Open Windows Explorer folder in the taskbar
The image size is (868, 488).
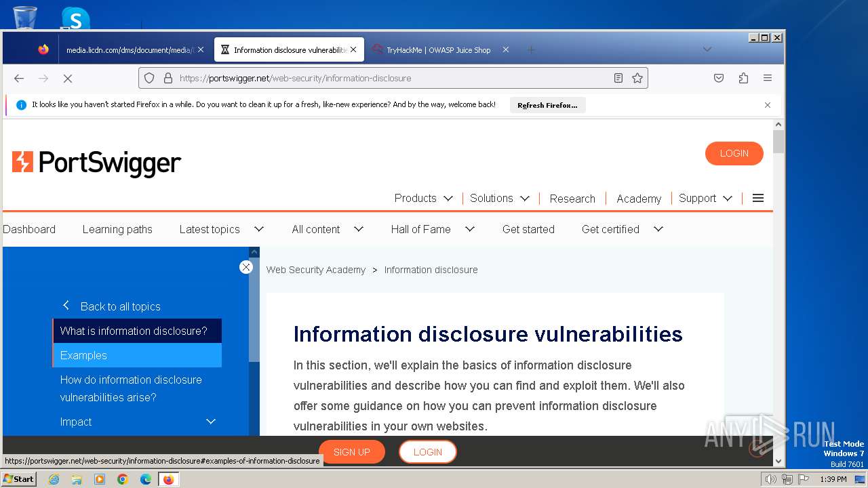pos(77,479)
